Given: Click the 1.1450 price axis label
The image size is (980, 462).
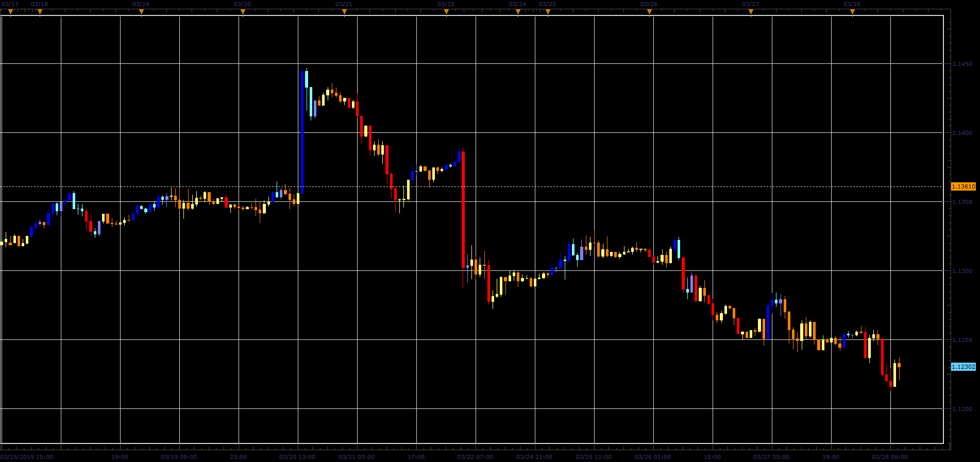Looking at the screenshot, I should 962,64.
